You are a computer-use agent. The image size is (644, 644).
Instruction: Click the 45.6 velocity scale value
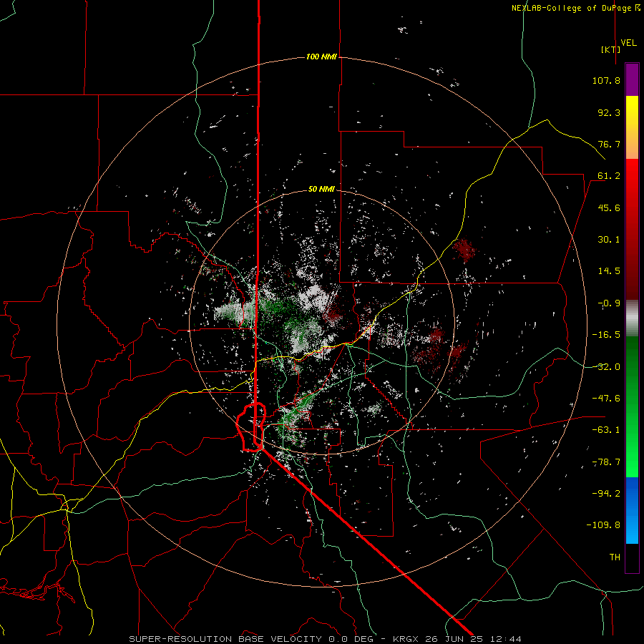[609, 208]
